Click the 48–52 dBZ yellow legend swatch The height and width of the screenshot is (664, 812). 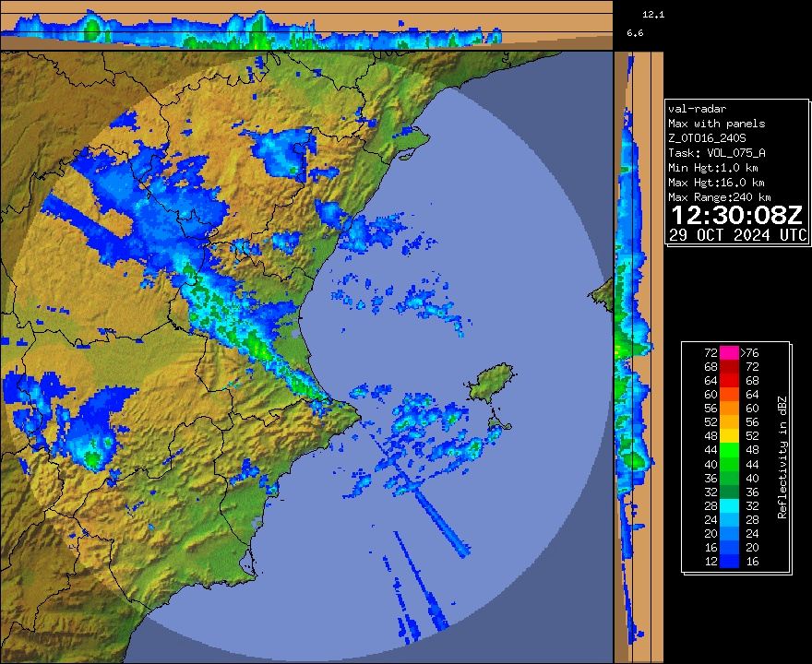(x=729, y=435)
